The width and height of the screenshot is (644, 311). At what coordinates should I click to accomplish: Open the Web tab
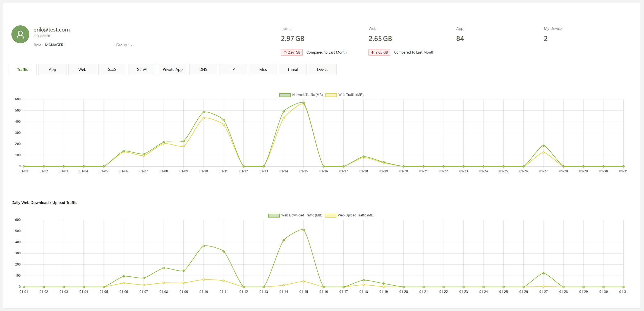coord(82,69)
